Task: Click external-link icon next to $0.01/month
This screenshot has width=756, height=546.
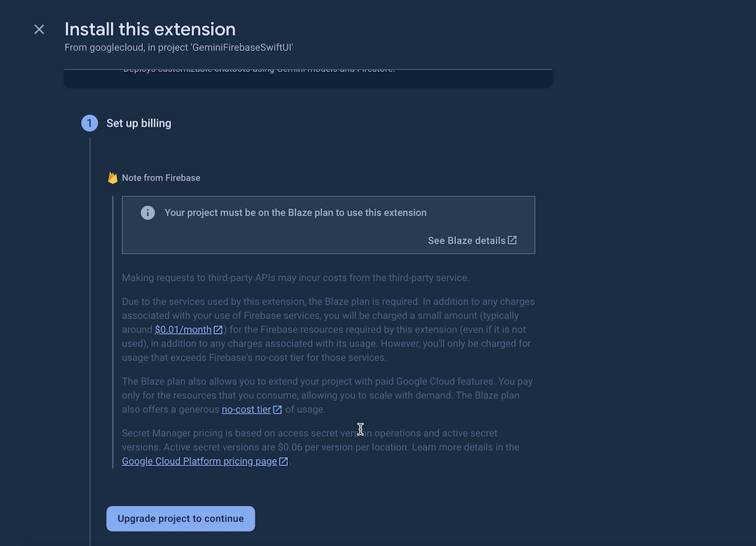Action: coord(219,329)
